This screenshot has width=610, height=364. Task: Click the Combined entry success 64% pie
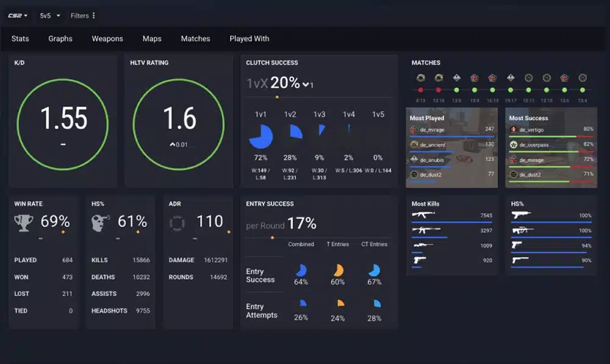pyautogui.click(x=301, y=270)
